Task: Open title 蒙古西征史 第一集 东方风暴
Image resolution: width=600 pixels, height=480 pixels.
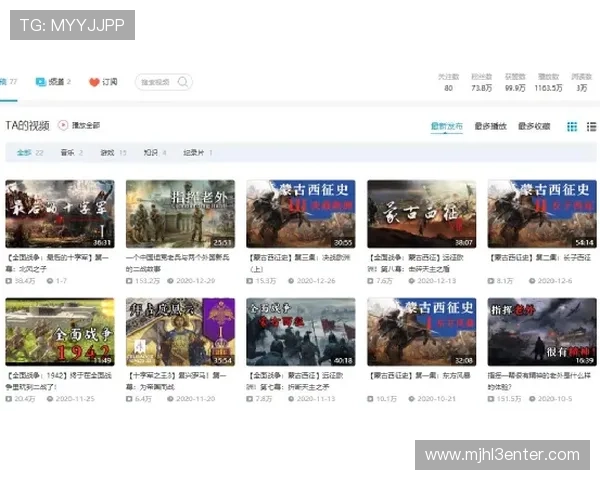Action: [419, 376]
